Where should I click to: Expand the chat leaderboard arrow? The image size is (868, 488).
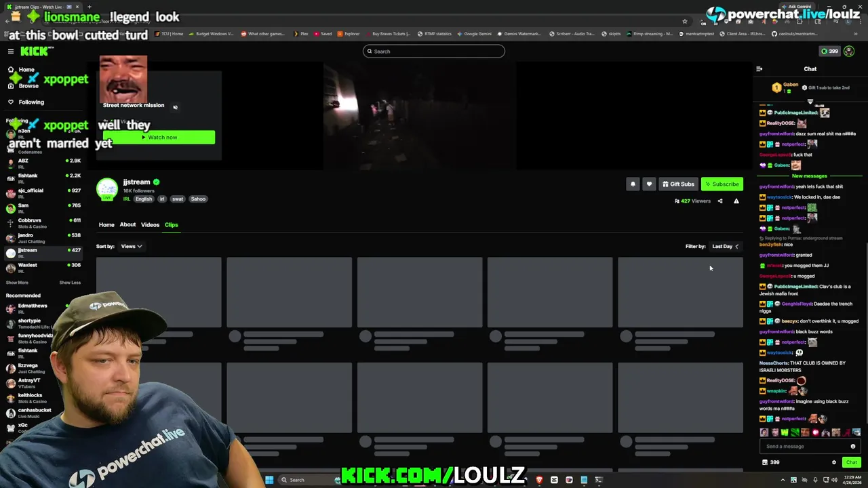click(810, 102)
